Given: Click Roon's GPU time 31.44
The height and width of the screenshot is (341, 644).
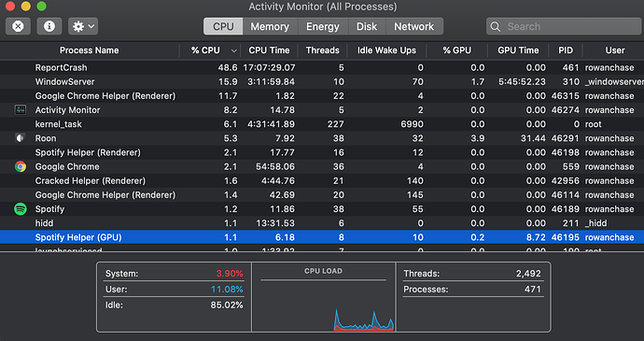Looking at the screenshot, I should (x=533, y=138).
